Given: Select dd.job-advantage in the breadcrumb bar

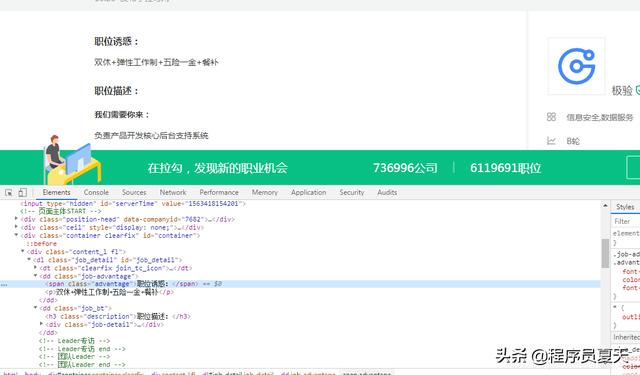Looking at the screenshot, I should [308, 373].
